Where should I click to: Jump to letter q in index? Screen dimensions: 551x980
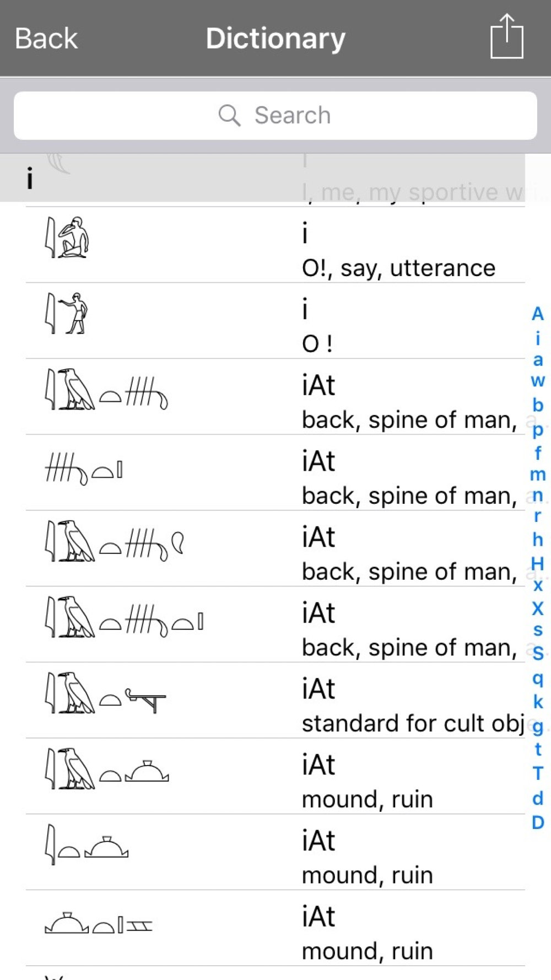pyautogui.click(x=538, y=679)
